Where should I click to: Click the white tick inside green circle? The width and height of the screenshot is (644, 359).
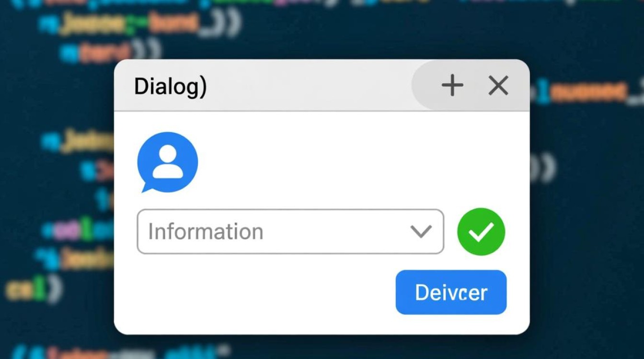(x=481, y=232)
